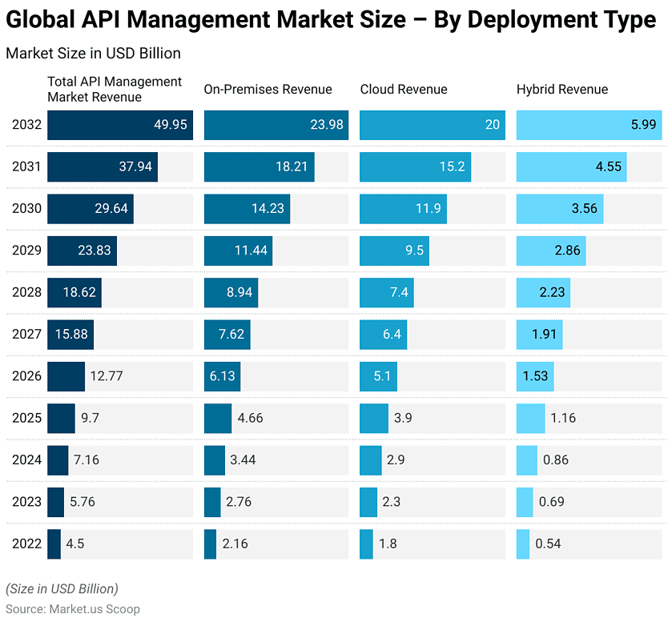672x622 pixels.
Task: Click the 9.7 total revenue value
Action: tap(90, 418)
